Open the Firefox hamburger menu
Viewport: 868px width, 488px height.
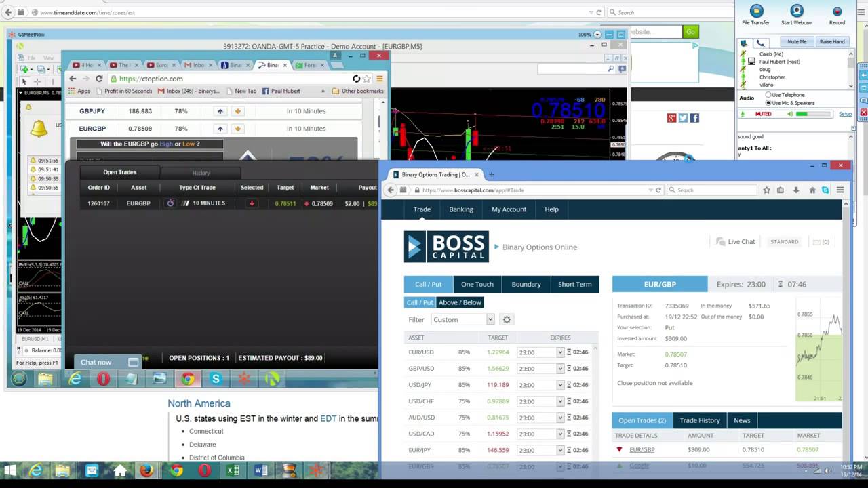(840, 190)
